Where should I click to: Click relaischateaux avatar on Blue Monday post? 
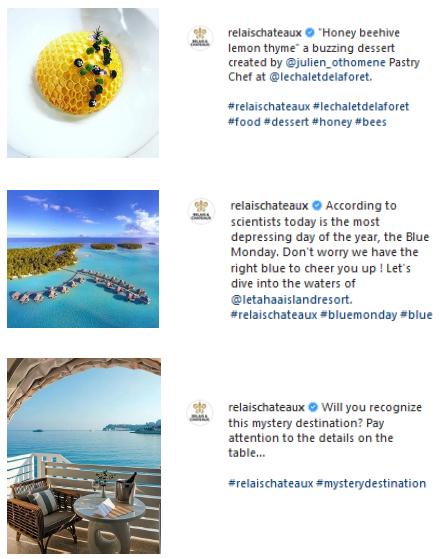(x=201, y=211)
